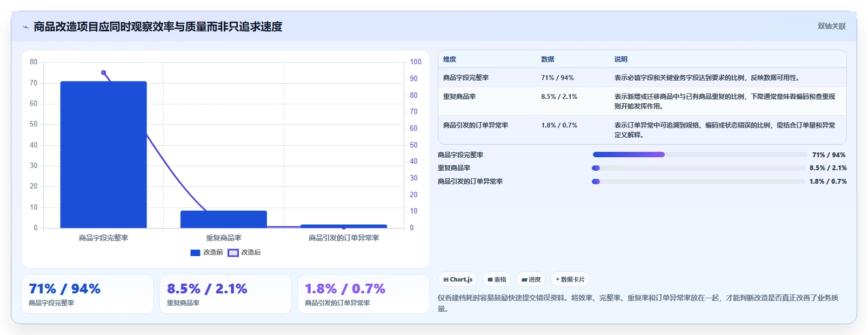This screenshot has height=335, width=868.
Task: Click the description starting 表示必填字段和关键业务字段
Action: pos(707,78)
